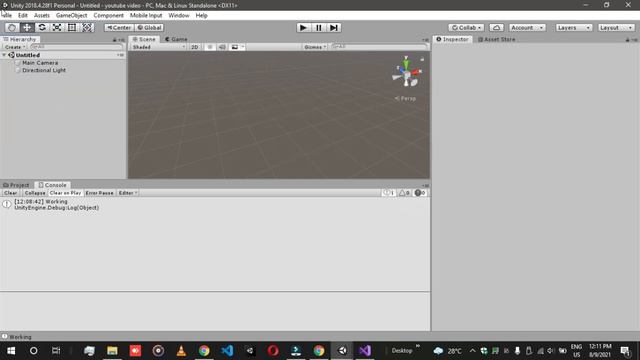
Task: Open Opera browser from taskbar
Action: 273,351
